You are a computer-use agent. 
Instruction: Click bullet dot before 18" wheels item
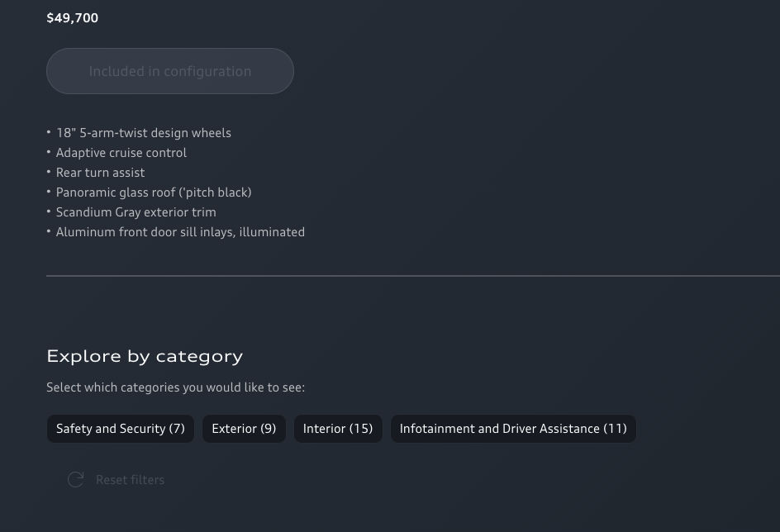click(x=49, y=132)
